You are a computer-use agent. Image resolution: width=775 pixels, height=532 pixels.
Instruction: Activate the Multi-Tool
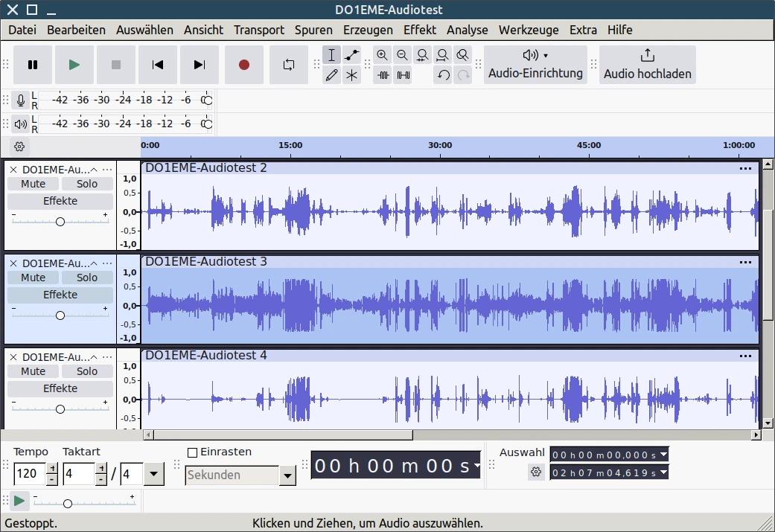click(351, 74)
